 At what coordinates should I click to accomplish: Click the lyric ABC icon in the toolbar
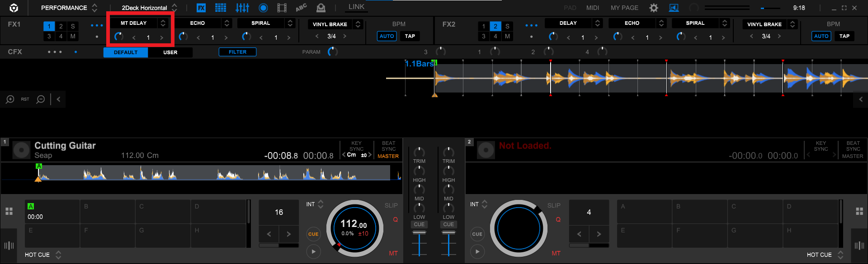coord(301,8)
